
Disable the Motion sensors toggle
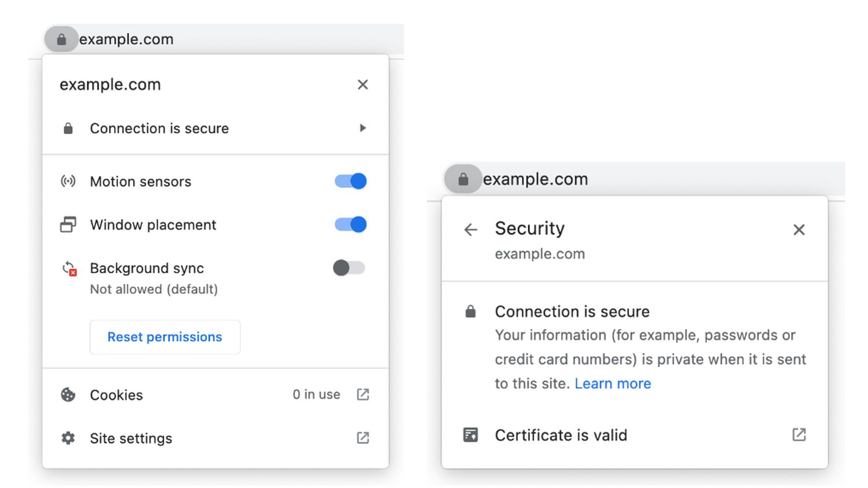(x=351, y=181)
